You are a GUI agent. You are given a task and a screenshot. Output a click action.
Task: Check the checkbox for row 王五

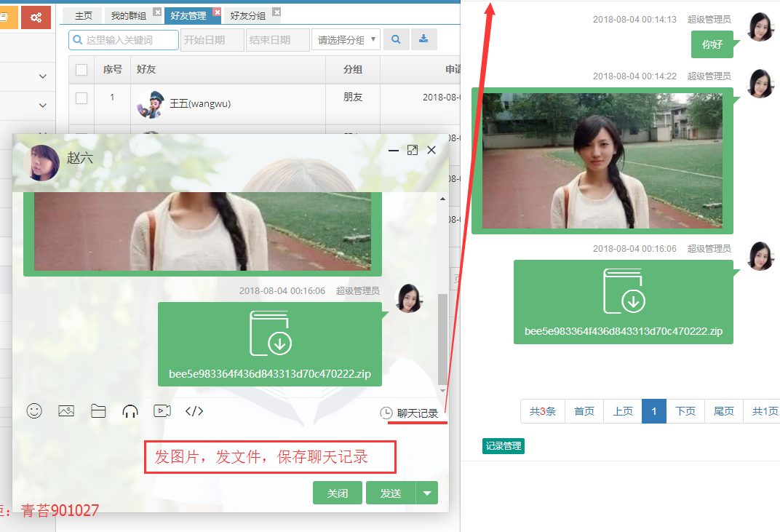click(81, 98)
